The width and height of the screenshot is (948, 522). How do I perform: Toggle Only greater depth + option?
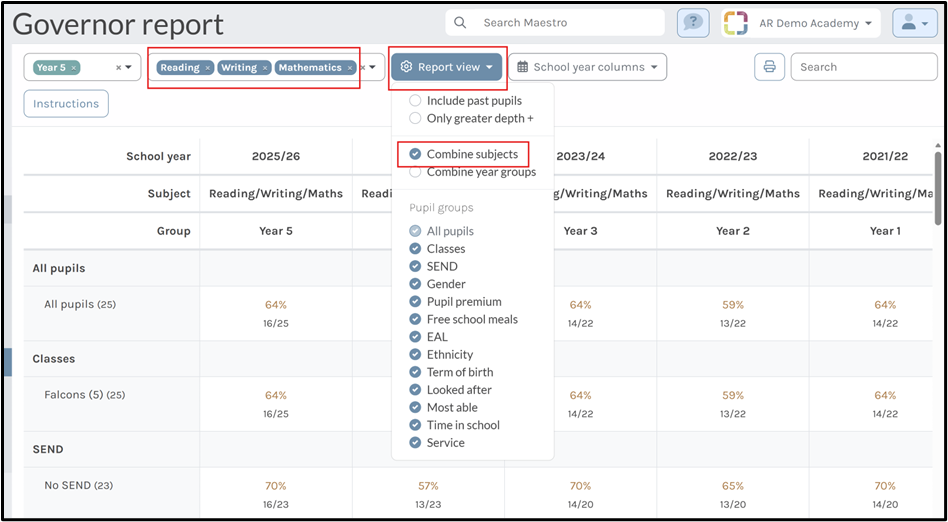416,118
